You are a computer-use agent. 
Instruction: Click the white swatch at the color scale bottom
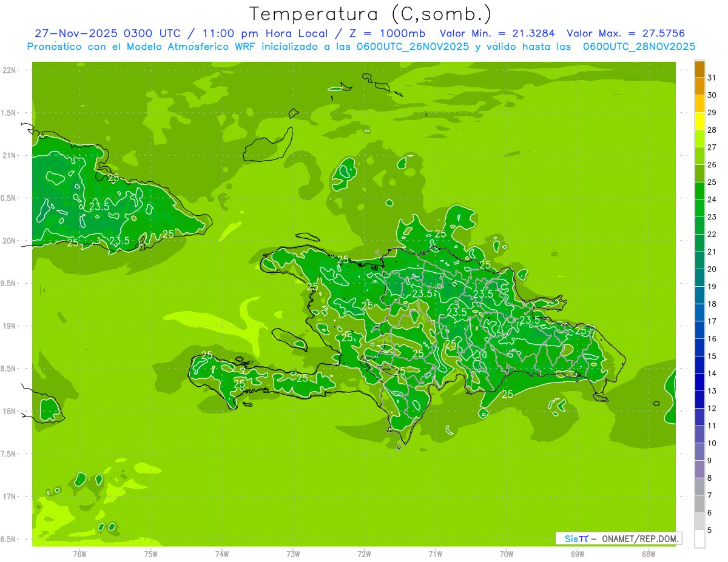[699, 538]
